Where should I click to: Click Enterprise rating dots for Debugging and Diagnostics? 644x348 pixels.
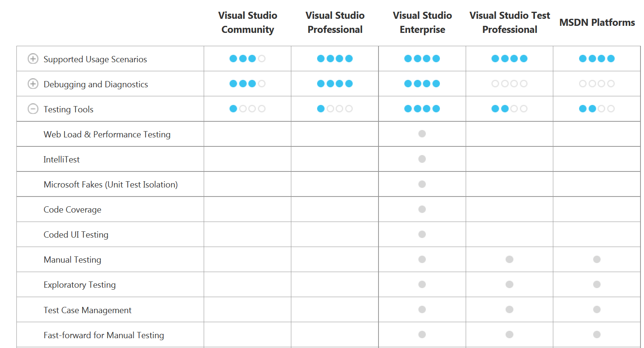pyautogui.click(x=422, y=84)
